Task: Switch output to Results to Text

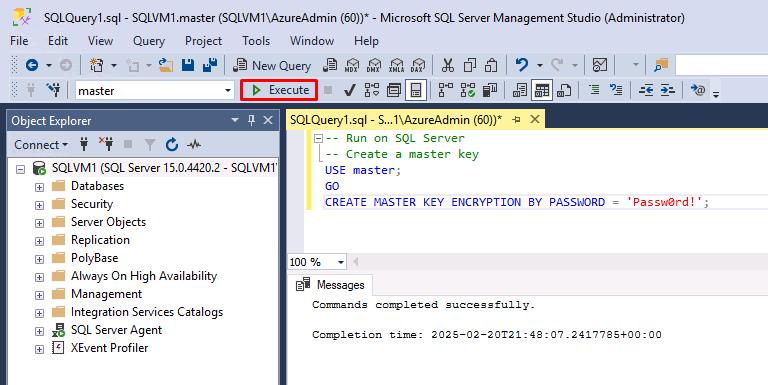Action: point(520,90)
